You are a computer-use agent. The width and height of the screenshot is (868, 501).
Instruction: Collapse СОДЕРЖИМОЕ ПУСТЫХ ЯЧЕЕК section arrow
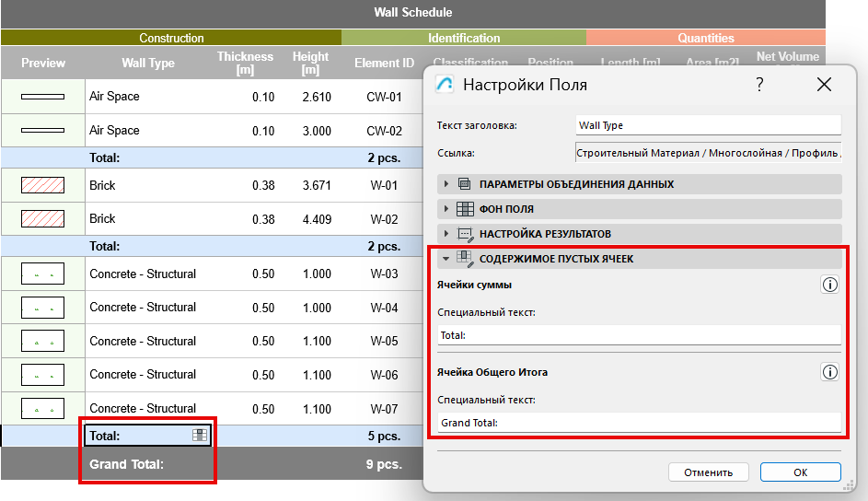click(446, 259)
